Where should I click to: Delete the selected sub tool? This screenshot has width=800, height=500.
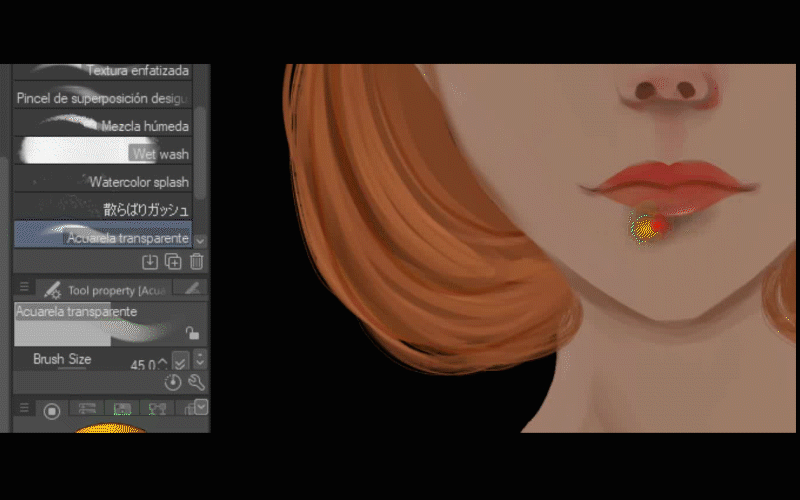point(196,262)
